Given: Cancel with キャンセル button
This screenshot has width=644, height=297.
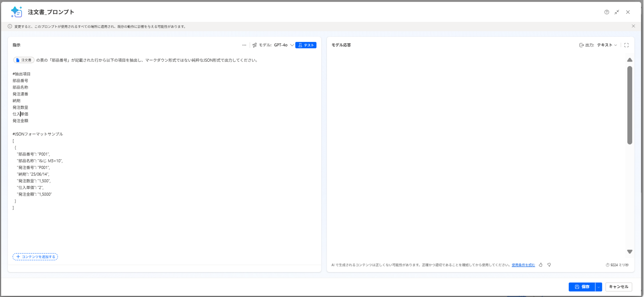Looking at the screenshot, I should (x=619, y=287).
